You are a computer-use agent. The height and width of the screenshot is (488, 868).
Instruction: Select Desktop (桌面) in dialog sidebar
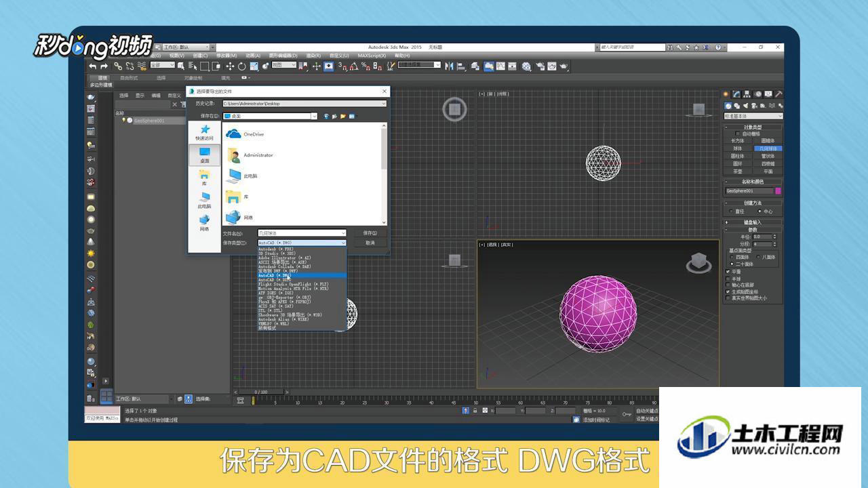204,155
